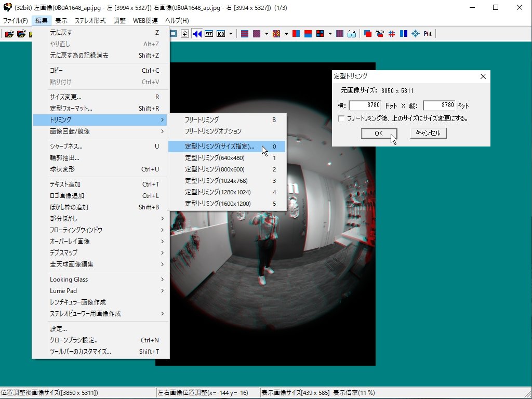Select the four-tile stereo view icon

coord(320,34)
